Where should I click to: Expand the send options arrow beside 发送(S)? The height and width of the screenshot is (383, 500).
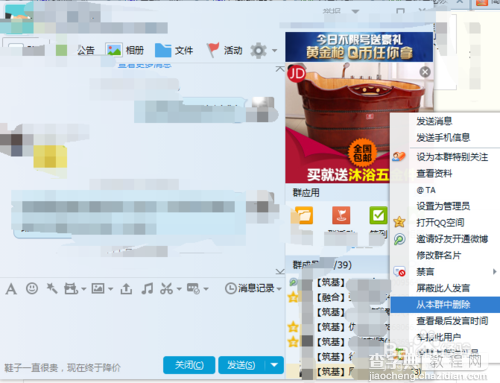point(274,365)
